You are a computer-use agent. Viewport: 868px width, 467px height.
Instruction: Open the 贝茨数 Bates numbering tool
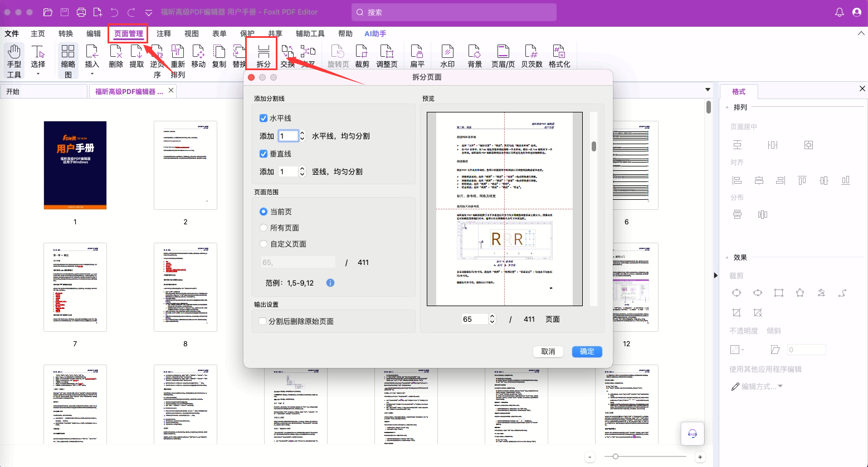(531, 57)
